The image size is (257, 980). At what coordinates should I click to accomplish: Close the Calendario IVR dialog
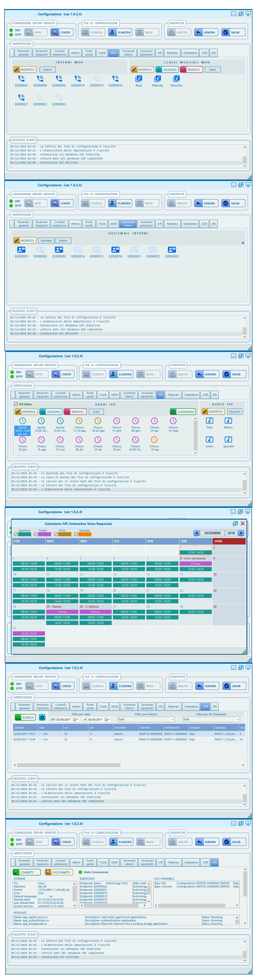[243, 523]
